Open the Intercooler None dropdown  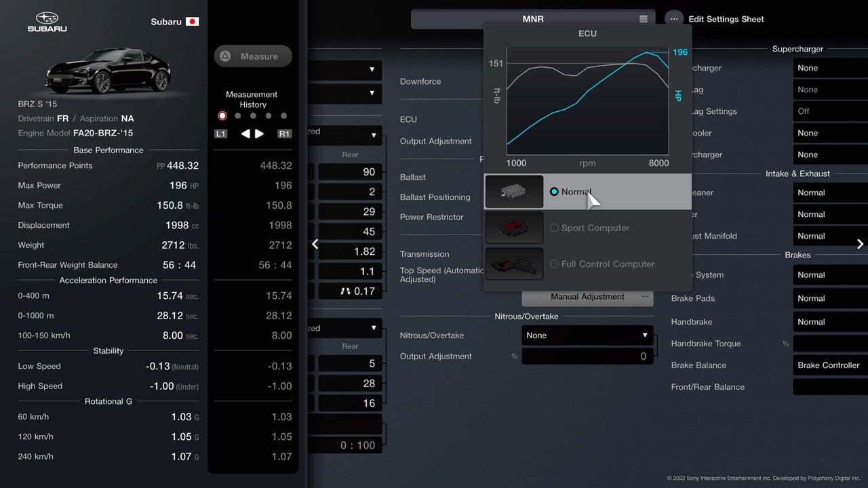pyautogui.click(x=831, y=133)
